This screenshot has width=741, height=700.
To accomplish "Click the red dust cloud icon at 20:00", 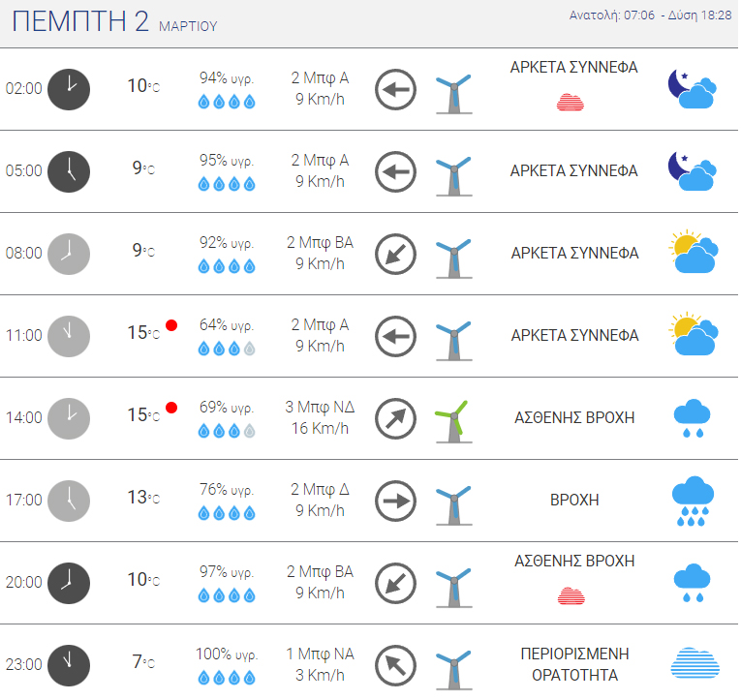I will (x=571, y=596).
